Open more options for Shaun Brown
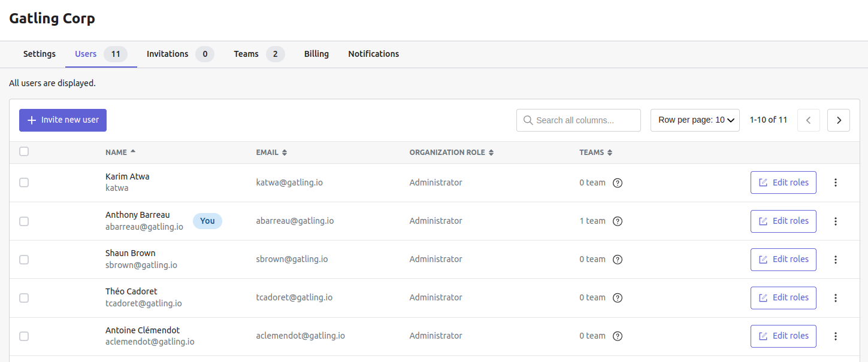The height and width of the screenshot is (362, 868). tap(836, 259)
